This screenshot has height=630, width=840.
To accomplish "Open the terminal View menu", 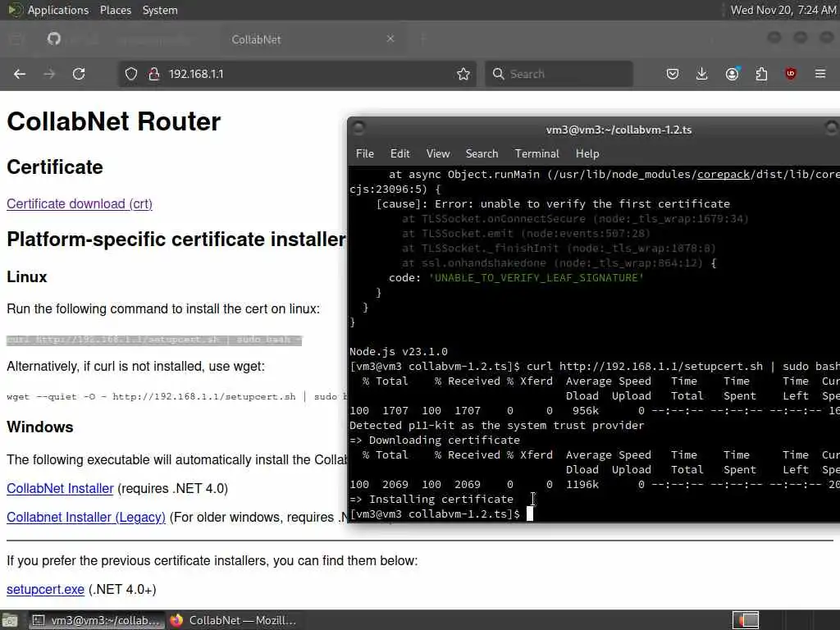I will [x=438, y=153].
